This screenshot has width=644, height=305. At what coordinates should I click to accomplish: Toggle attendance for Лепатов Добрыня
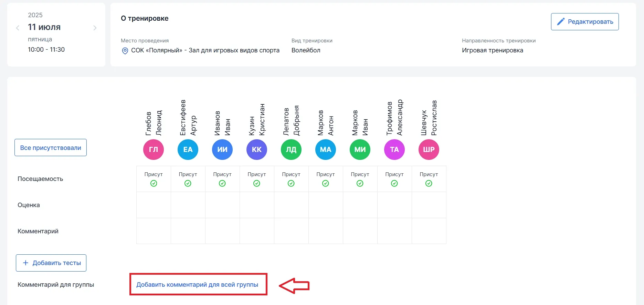[x=291, y=179]
